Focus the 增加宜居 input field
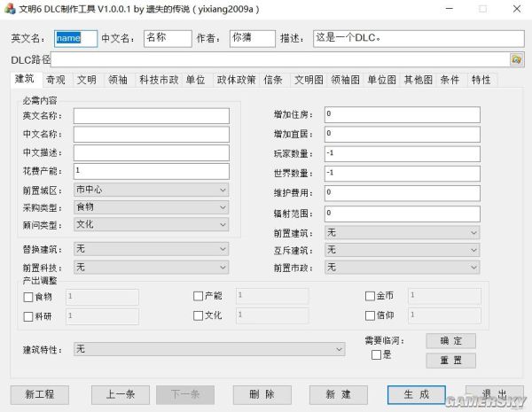 pos(403,135)
